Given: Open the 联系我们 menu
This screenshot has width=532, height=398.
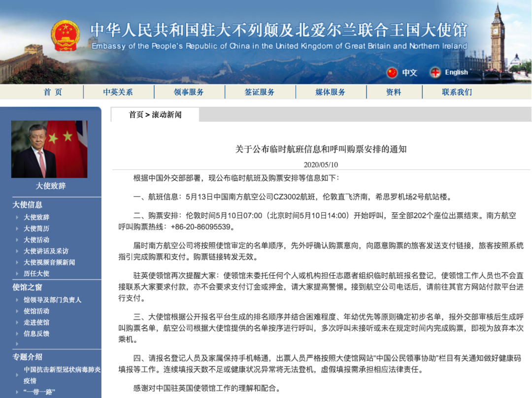Looking at the screenshot, I should 457,92.
